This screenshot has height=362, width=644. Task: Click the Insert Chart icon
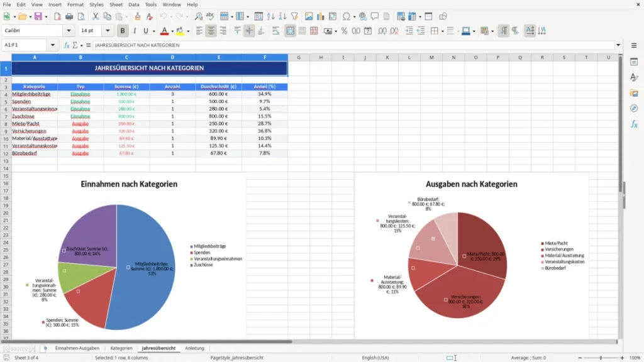[320, 16]
